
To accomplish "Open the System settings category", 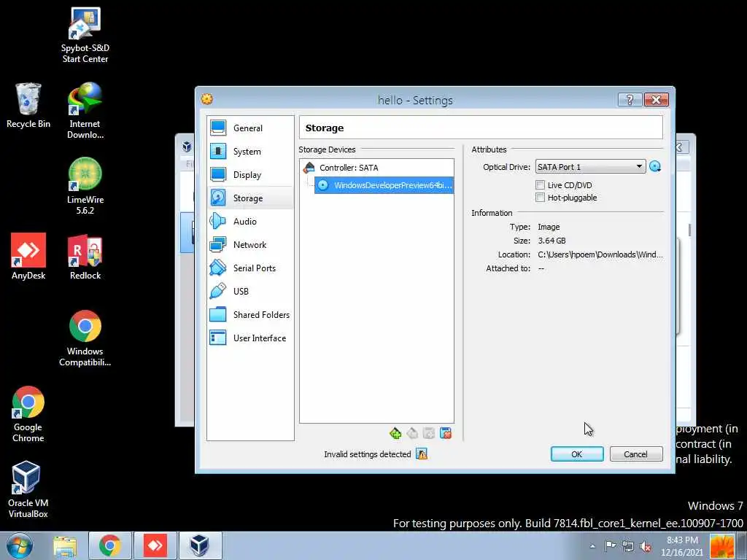I will pos(250,152).
